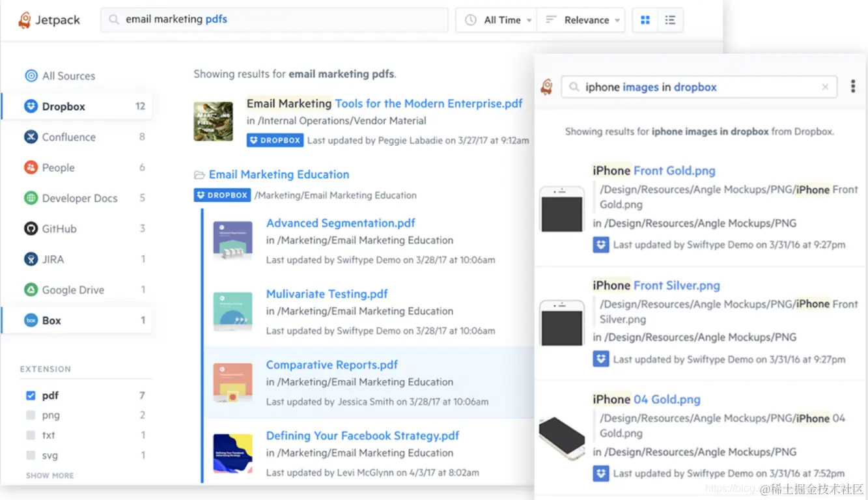This screenshot has width=868, height=500.
Task: Click iPhone 04 Gold thumbnail image
Action: click(562, 437)
